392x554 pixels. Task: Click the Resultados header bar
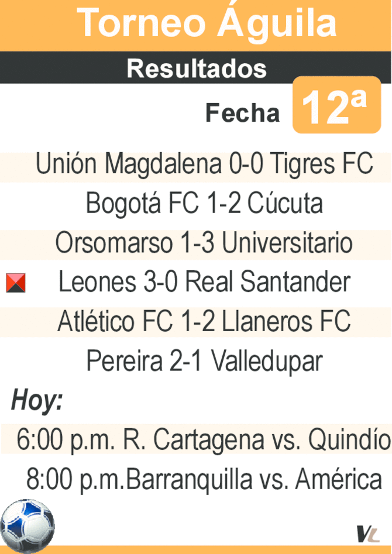(196, 68)
